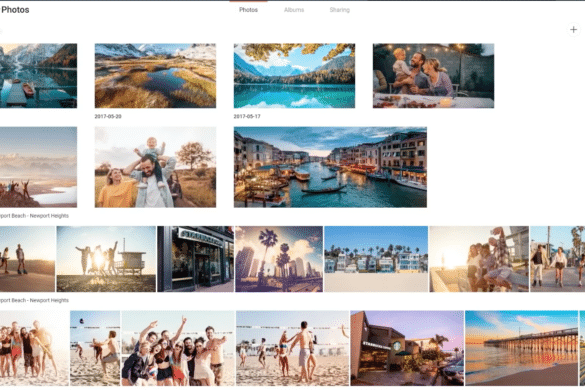Open the palm trees and skyscrapers photo
Image resolution: width=585 pixels, height=390 pixels.
(x=279, y=259)
